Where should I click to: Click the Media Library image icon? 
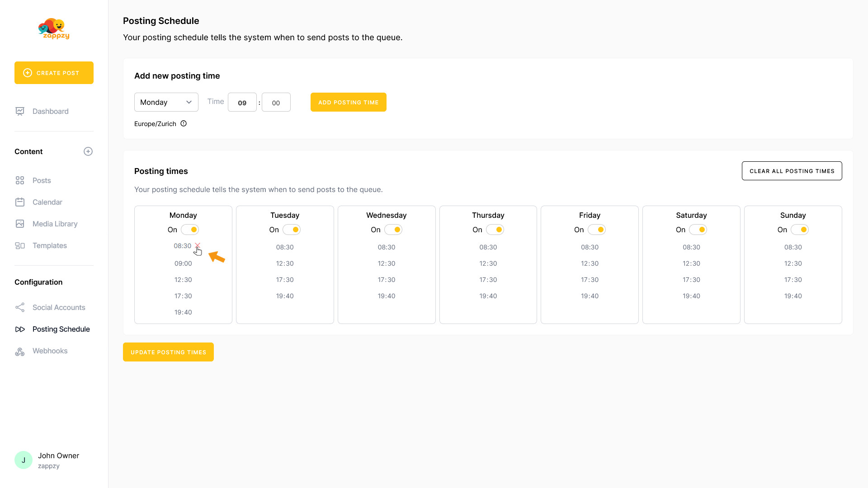20,224
